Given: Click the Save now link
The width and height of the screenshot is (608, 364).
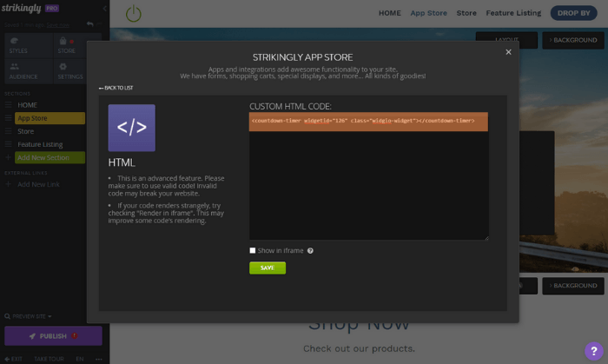Looking at the screenshot, I should tap(58, 25).
